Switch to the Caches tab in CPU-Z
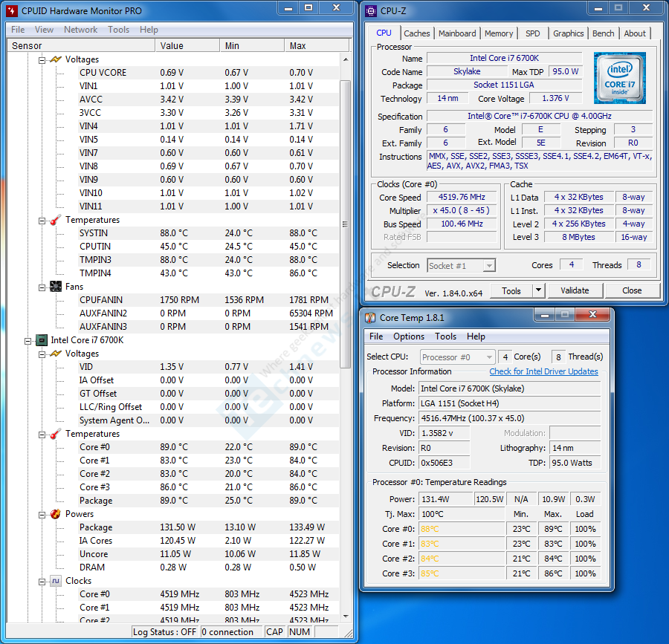The height and width of the screenshot is (644, 669). 417,33
